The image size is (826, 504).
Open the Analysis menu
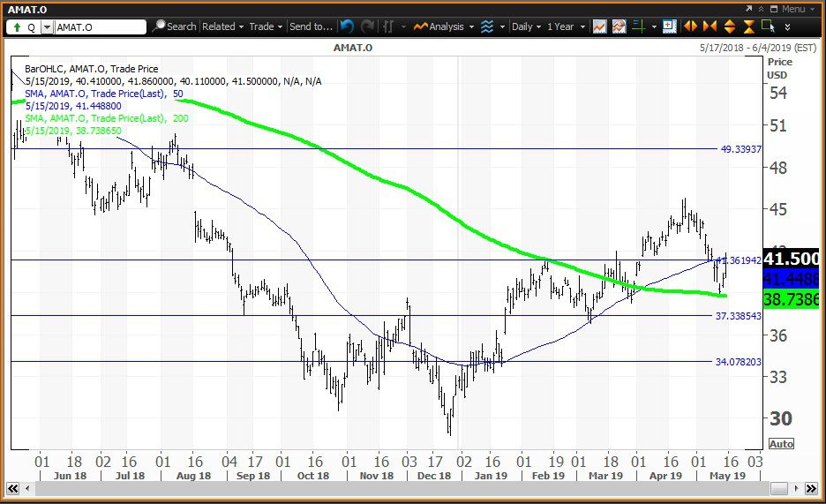click(444, 26)
